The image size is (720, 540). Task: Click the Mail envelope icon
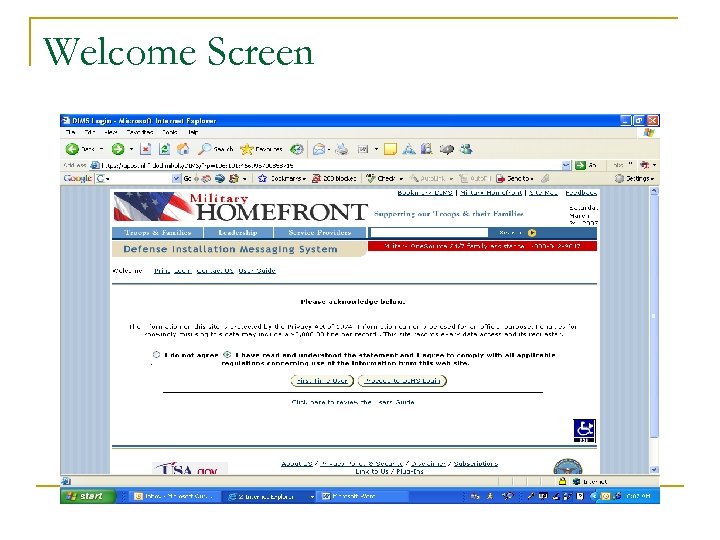[319, 149]
